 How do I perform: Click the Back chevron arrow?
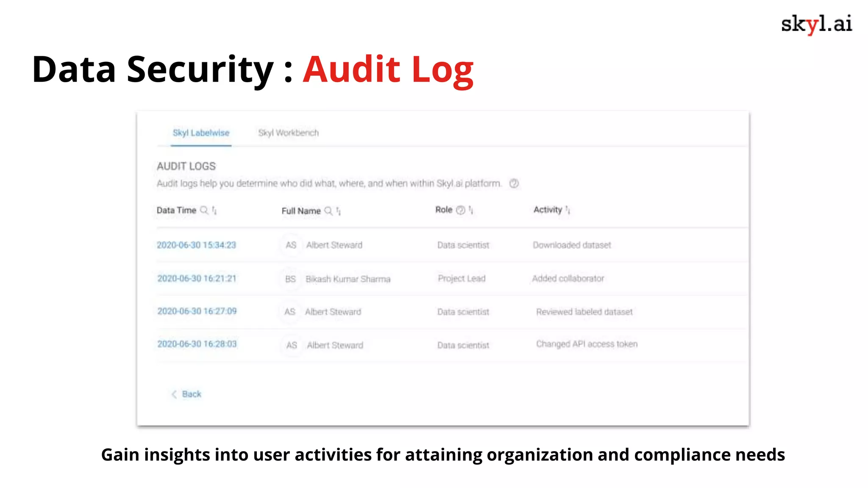pyautogui.click(x=174, y=394)
